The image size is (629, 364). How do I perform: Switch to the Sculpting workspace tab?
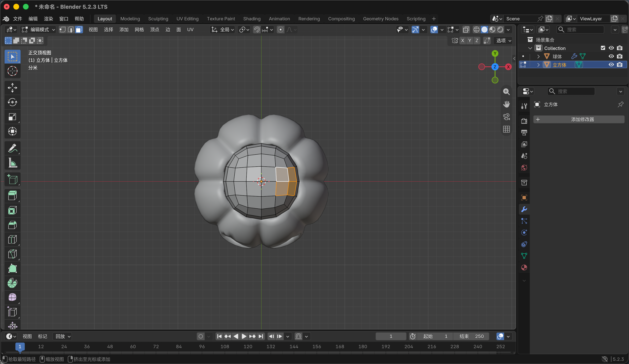[x=158, y=19]
